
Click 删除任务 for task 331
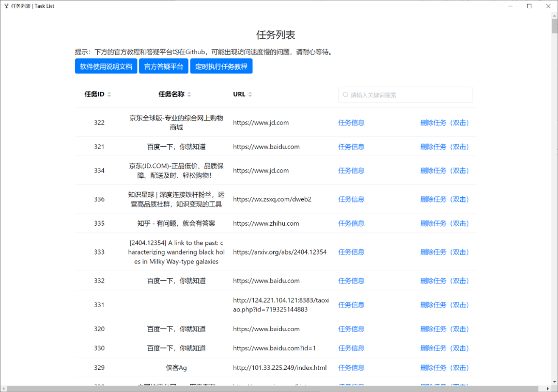(444, 305)
